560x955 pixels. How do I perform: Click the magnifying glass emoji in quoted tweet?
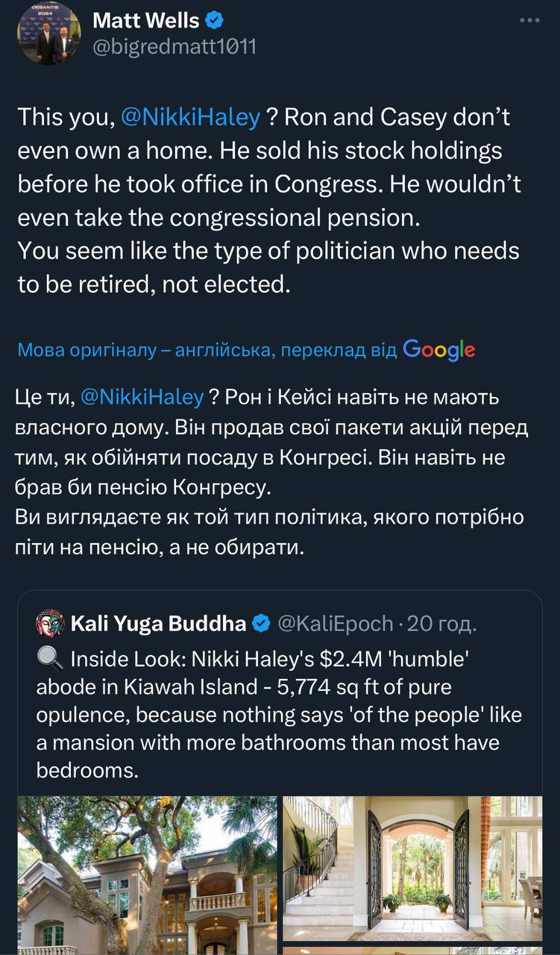(x=48, y=660)
